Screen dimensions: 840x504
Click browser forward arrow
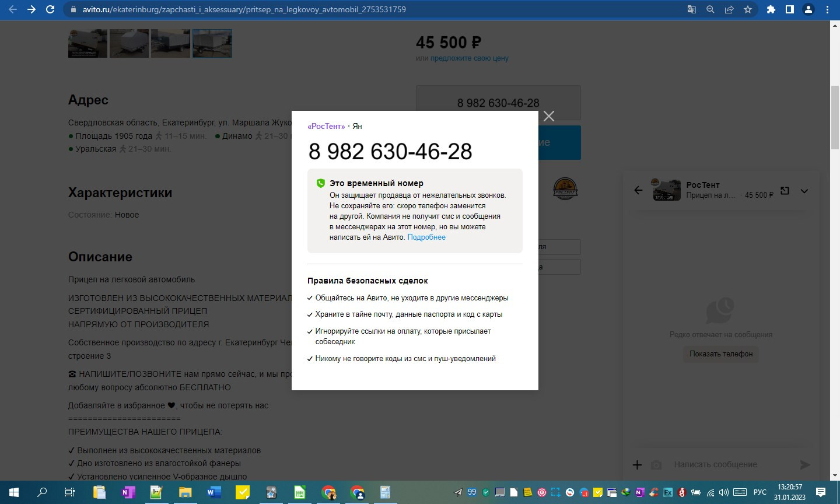point(32,9)
